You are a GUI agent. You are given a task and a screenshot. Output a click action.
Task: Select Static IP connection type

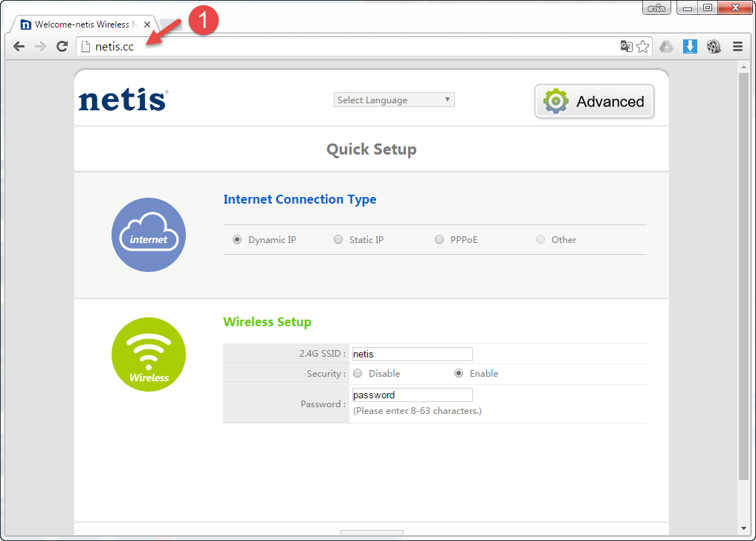coord(338,239)
